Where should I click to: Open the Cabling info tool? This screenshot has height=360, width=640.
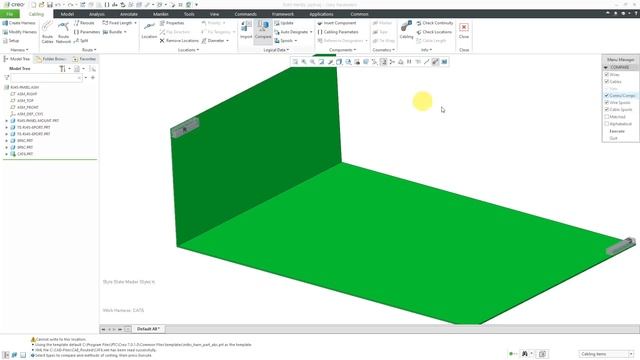pyautogui.click(x=406, y=30)
